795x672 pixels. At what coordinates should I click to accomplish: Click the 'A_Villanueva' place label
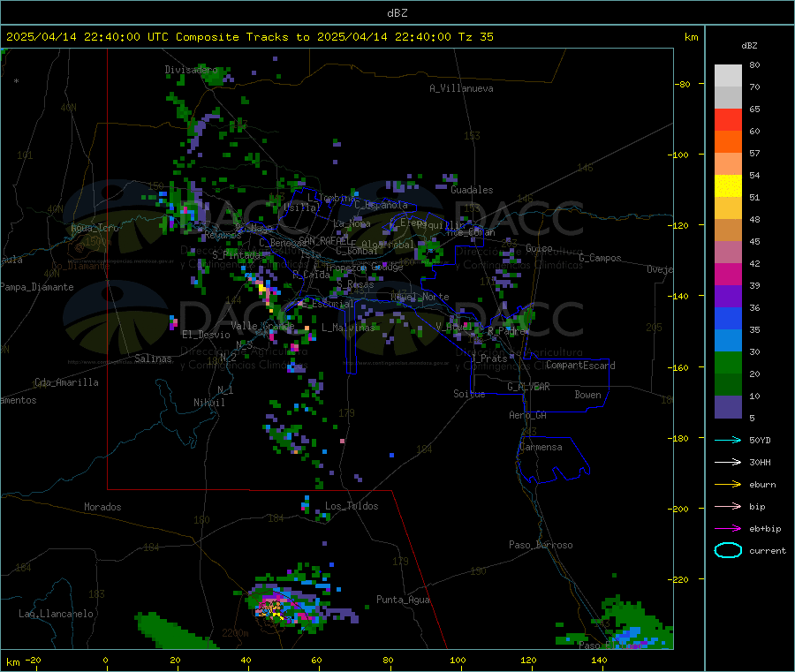(x=461, y=88)
